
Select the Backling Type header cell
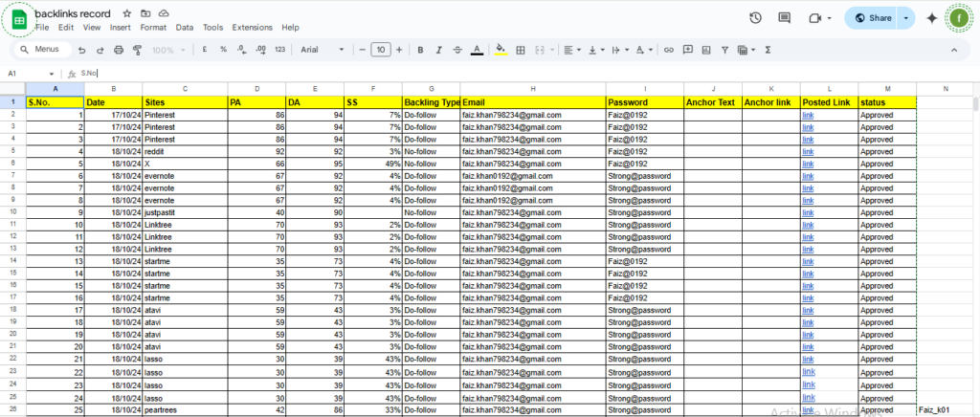click(x=432, y=102)
